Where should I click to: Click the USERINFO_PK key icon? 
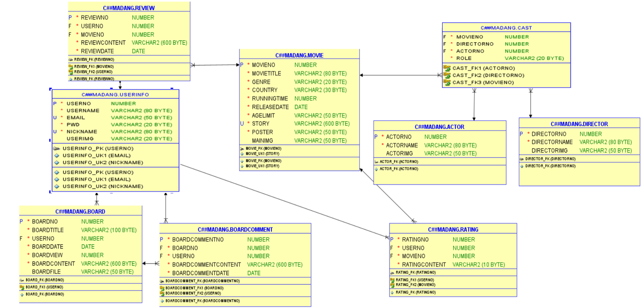57,149
